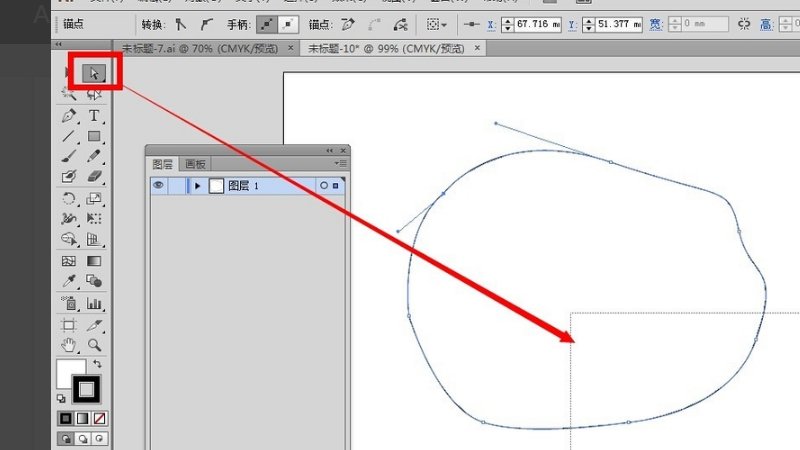800x450 pixels.
Task: Select the Gradient tool
Action: click(94, 261)
